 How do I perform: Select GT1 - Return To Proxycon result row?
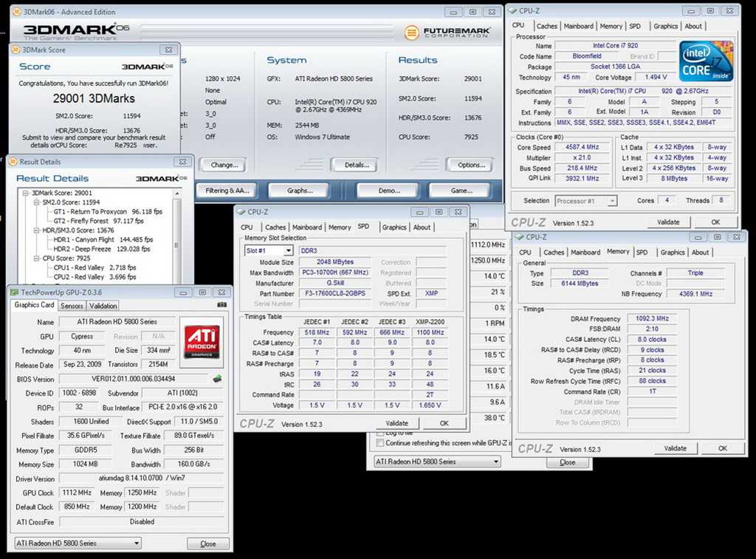108,212
